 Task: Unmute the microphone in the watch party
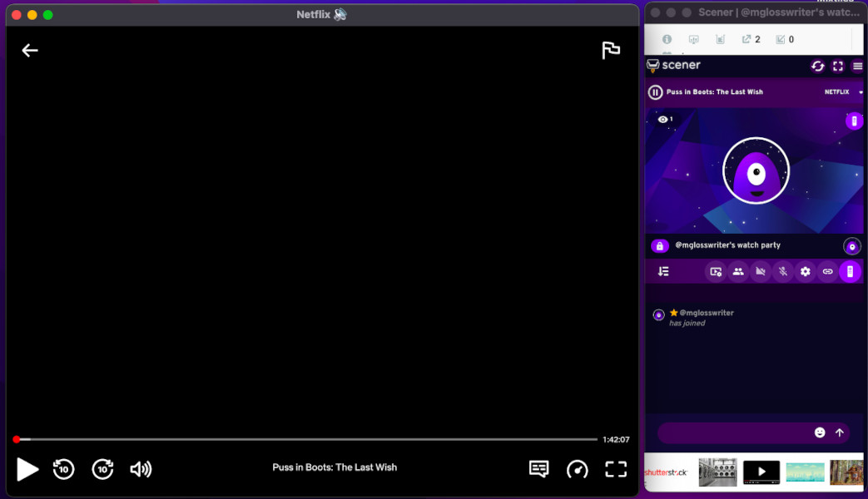782,271
